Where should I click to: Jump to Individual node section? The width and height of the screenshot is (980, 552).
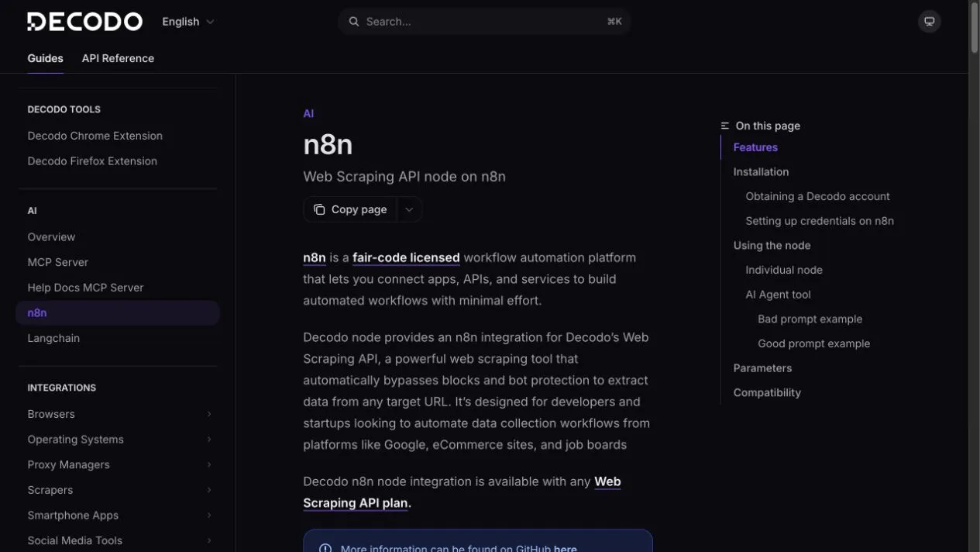click(x=784, y=271)
